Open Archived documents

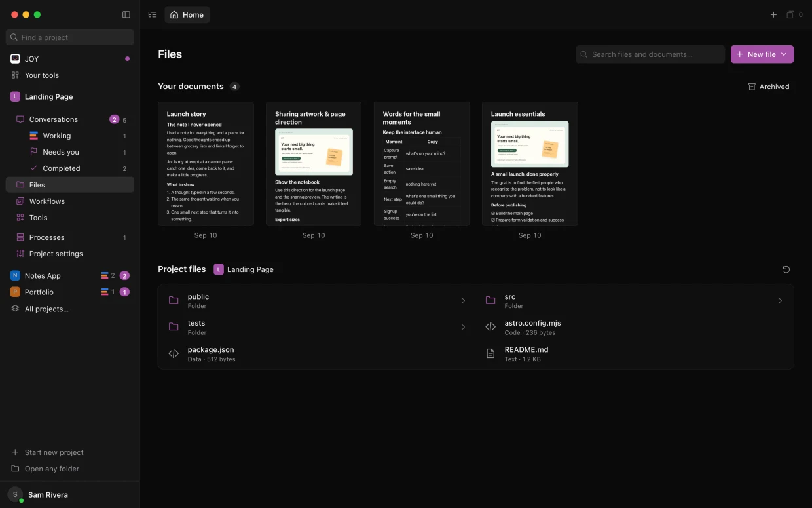[x=769, y=87]
